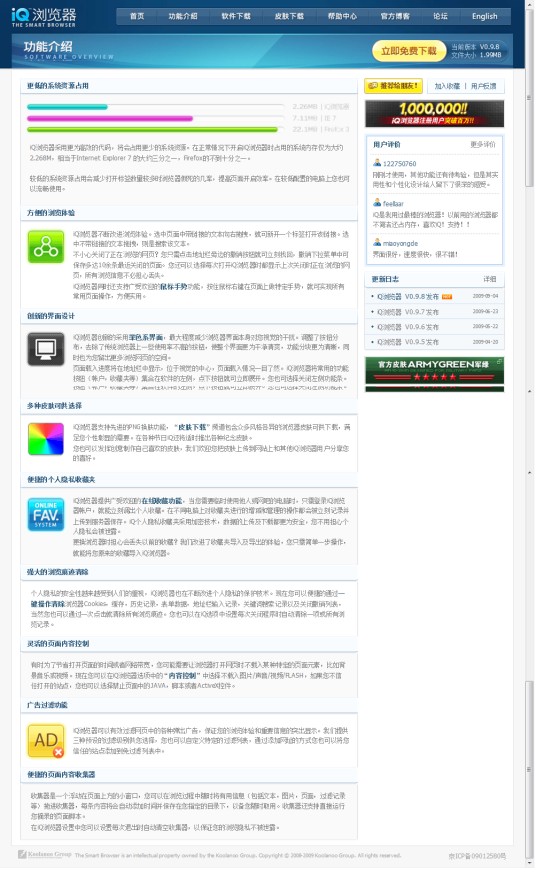Open the 皮肤下载 navigation item
The height and width of the screenshot is (876, 536).
(289, 16)
